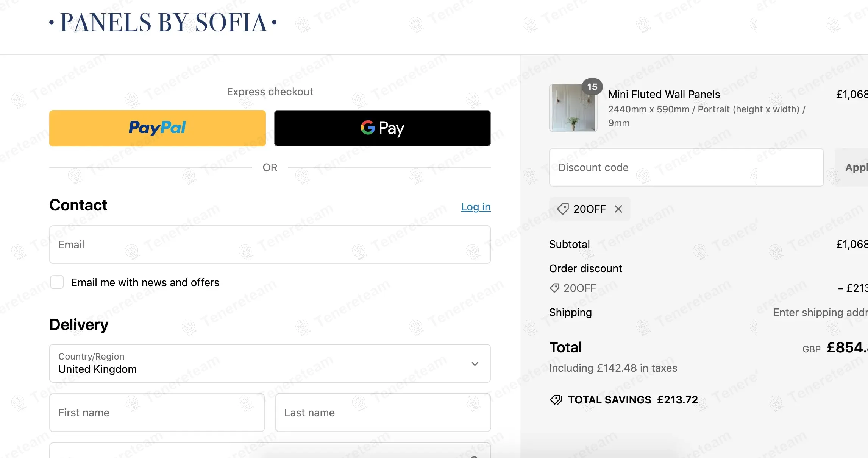This screenshot has width=868, height=458.
Task: Click the Total Savings tag icon
Action: (556, 400)
